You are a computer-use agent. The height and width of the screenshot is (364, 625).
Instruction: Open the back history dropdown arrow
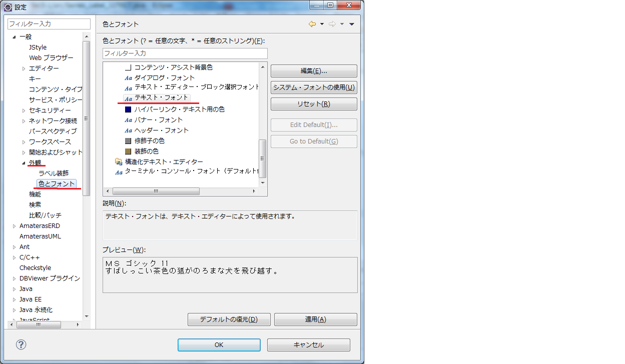point(322,24)
